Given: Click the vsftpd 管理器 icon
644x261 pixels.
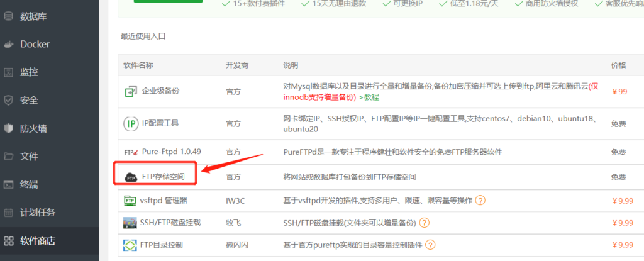Looking at the screenshot, I should pos(130,201).
